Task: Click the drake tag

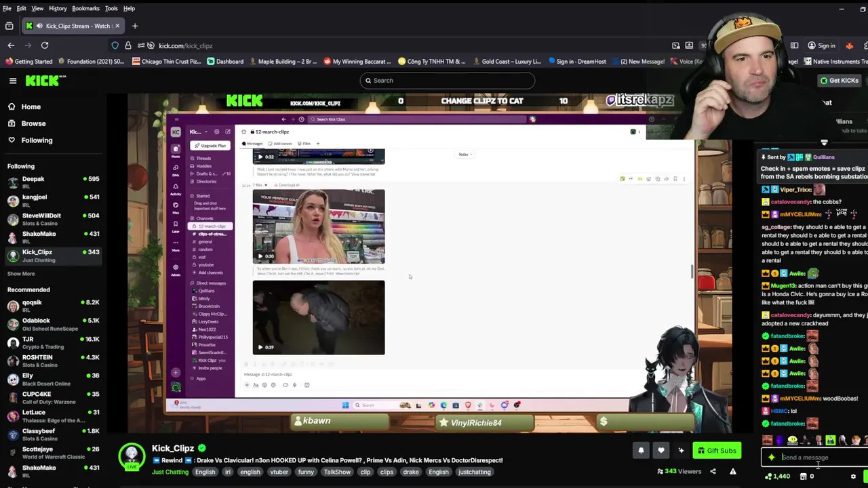Action: pos(410,472)
